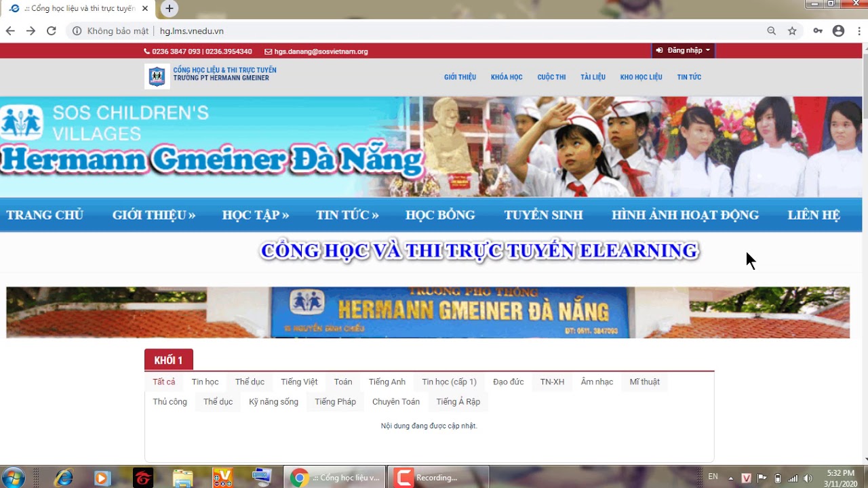Expand GIỚI THIỆU » in blue navigation bar

154,215
